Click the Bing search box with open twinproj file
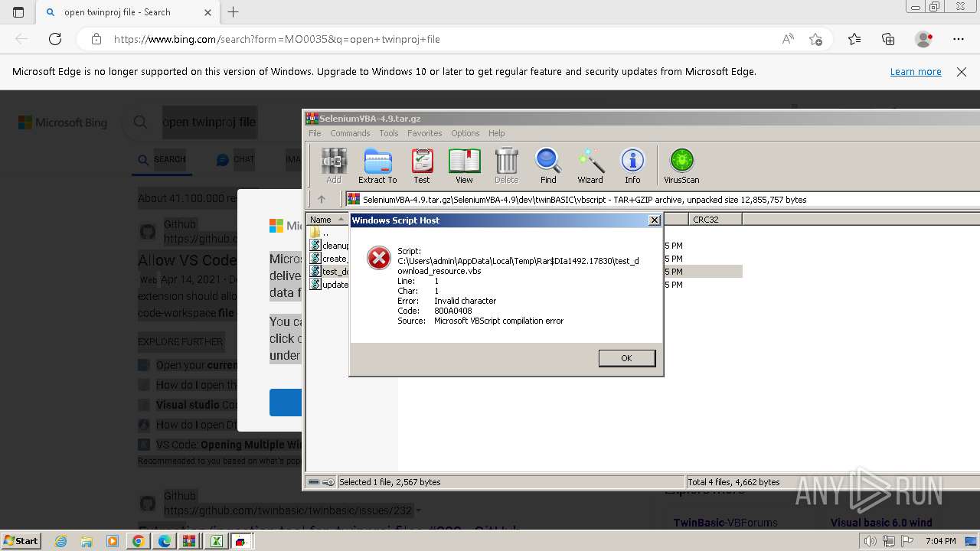The image size is (980, 551). [x=209, y=122]
